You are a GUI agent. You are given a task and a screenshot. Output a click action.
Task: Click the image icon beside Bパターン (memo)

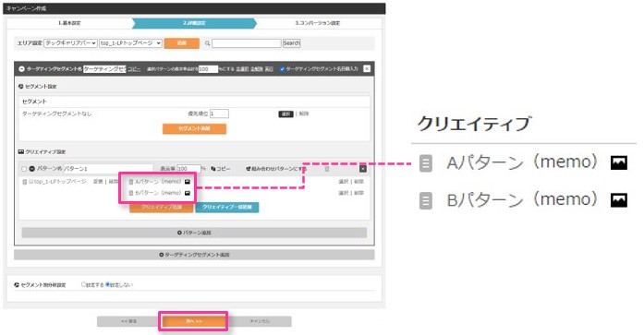(188, 193)
